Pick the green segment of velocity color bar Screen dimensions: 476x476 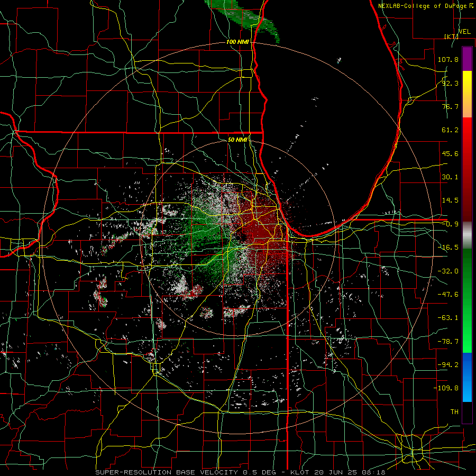pyautogui.click(x=467, y=300)
